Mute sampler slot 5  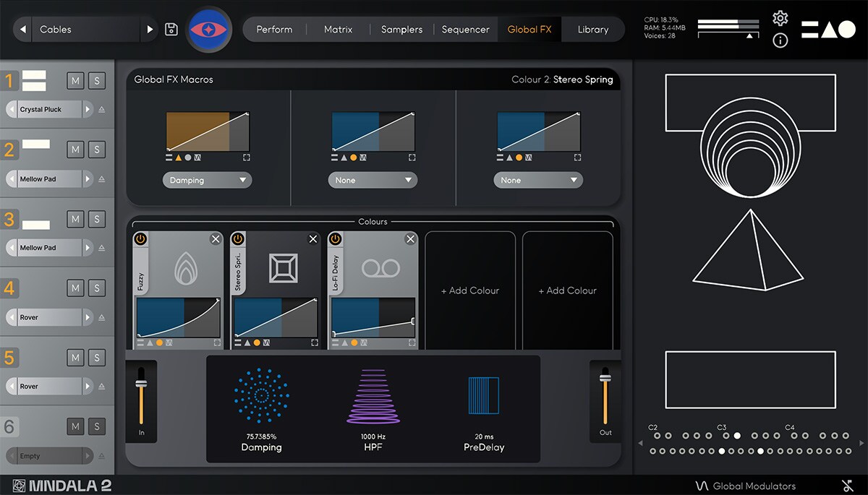75,358
